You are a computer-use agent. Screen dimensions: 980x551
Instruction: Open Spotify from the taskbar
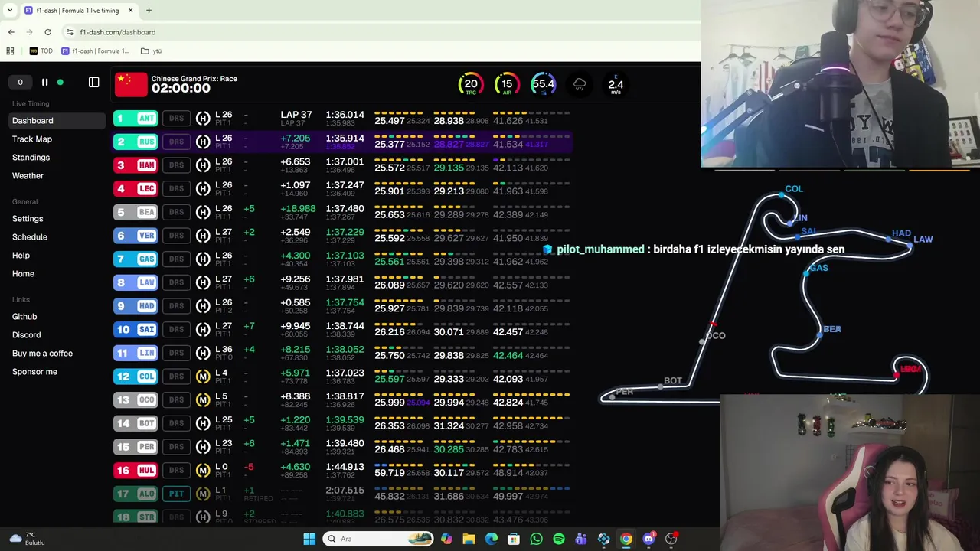point(559,539)
